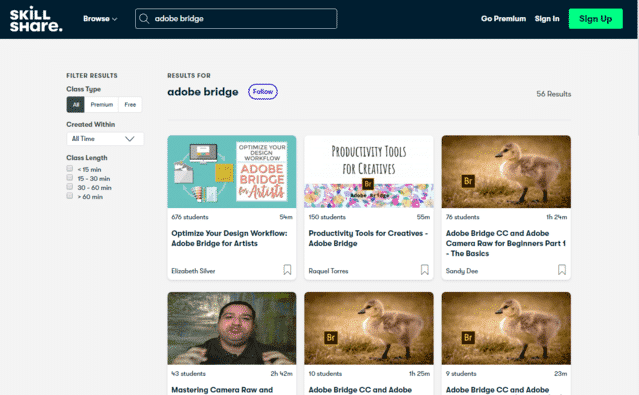Click the Go Premium link

coord(503,19)
